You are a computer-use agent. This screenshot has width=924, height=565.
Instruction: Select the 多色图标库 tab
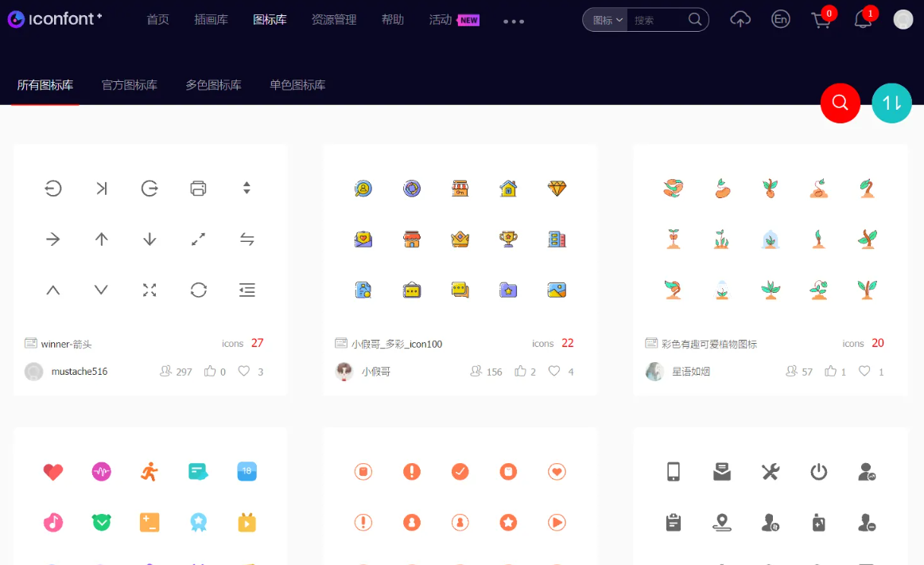click(x=213, y=85)
